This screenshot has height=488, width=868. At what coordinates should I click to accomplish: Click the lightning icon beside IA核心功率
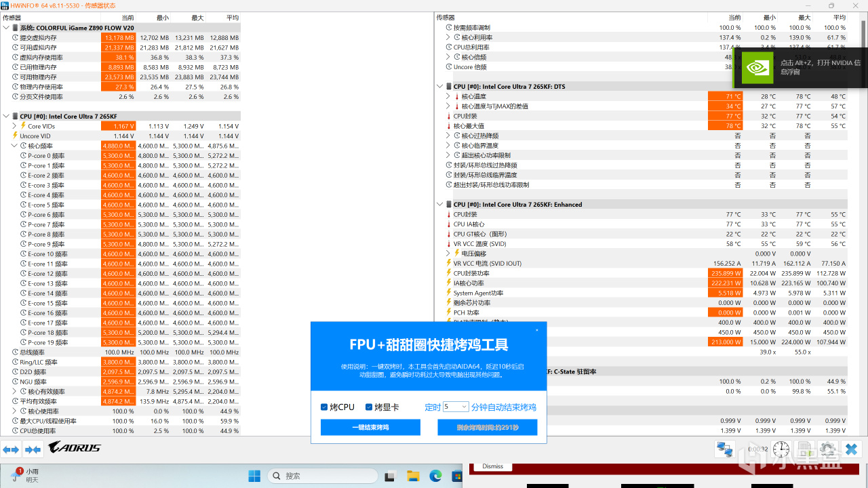click(x=449, y=283)
